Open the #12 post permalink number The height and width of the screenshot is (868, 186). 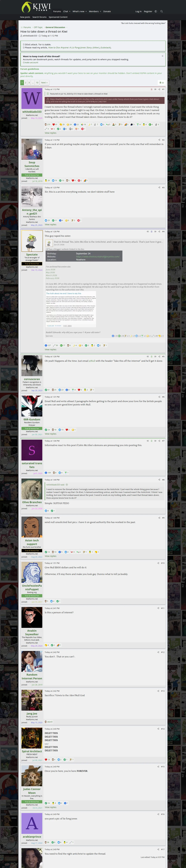(163, 652)
